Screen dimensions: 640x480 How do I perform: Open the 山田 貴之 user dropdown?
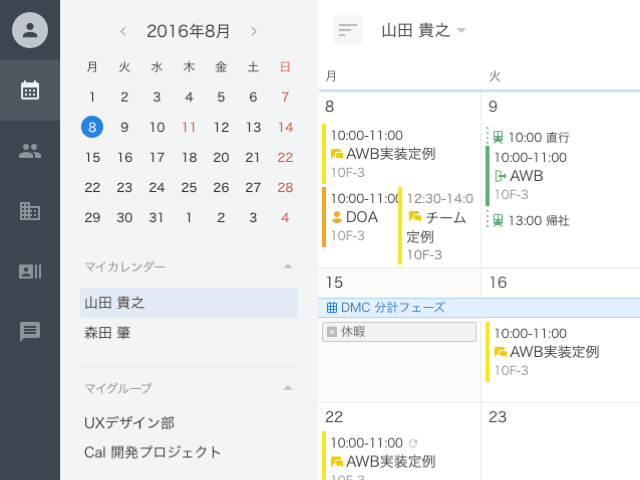[x=424, y=31]
